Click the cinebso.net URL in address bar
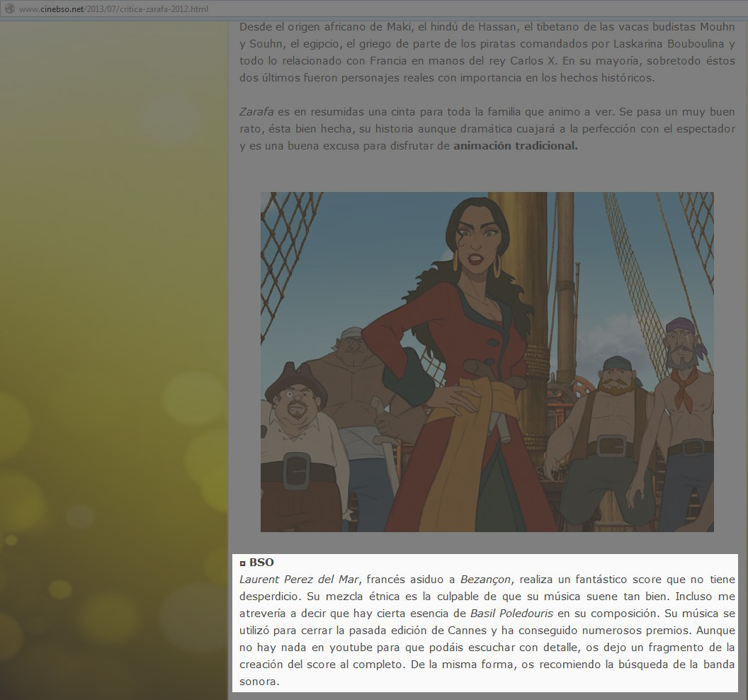 pos(113,9)
